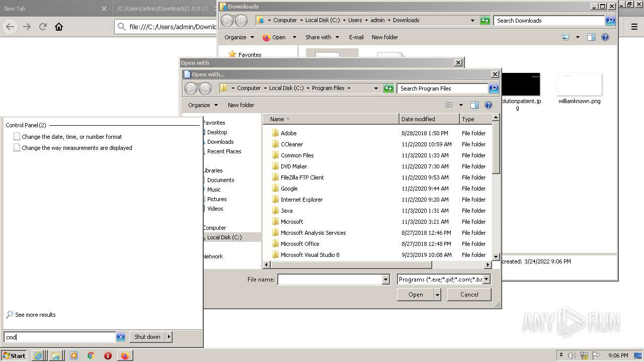This screenshot has height=362, width=644.
Task: Select williamknown.png thumbnail in Downloads
Action: (579, 84)
